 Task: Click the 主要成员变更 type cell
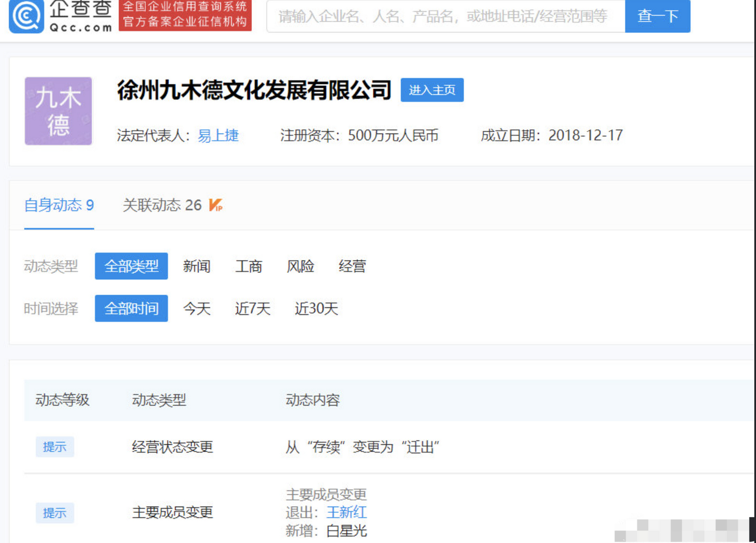tap(172, 512)
